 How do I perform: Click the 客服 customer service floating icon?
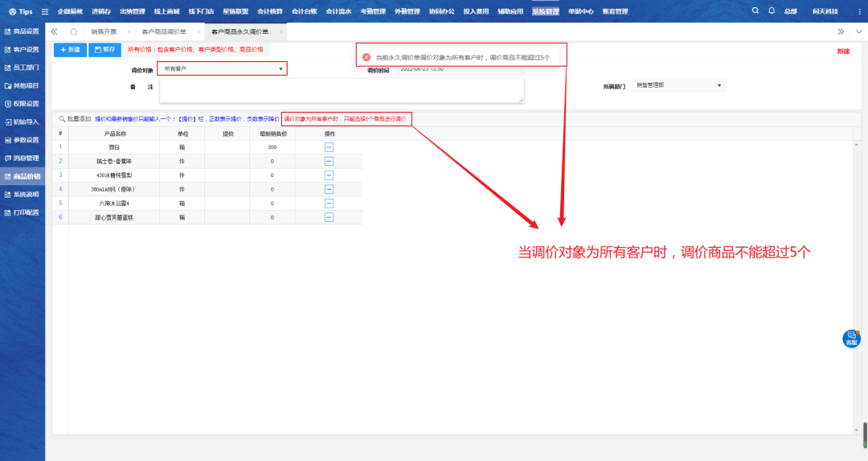pyautogui.click(x=851, y=339)
